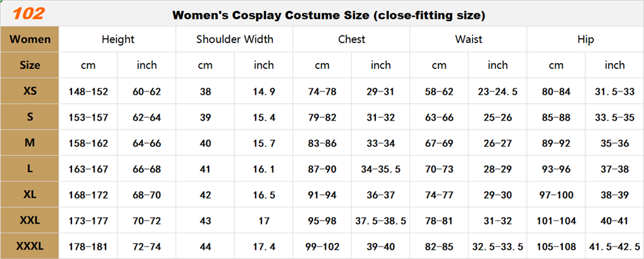Select the 37.5-38.5 chest inch cell
644x259 pixels.
pos(381,220)
